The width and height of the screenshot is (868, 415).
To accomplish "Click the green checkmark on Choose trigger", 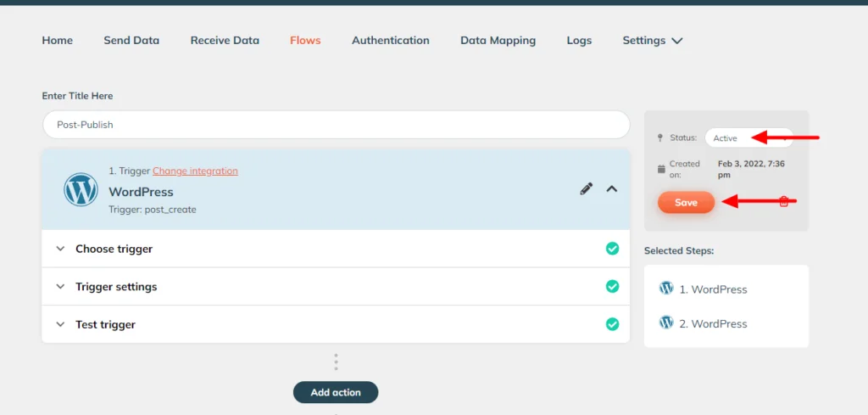I will pos(612,248).
